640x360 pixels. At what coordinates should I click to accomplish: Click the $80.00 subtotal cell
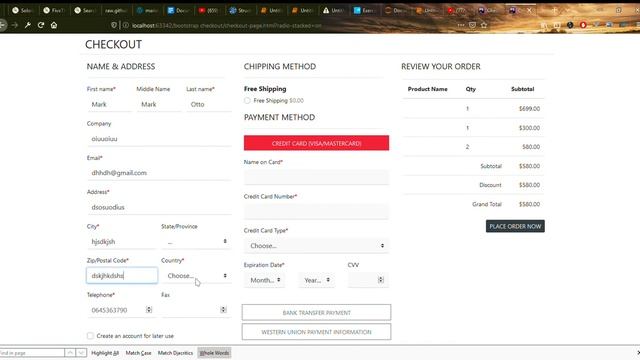[x=531, y=147]
